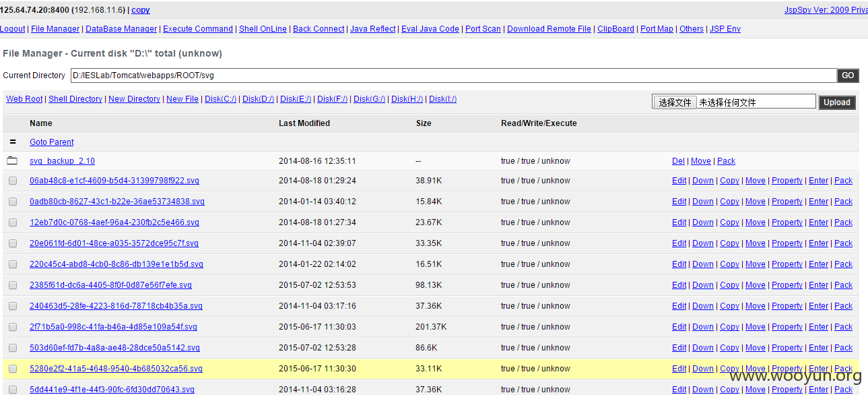Open Eval Java Code page
Image resolution: width=868 pixels, height=395 pixels.
430,29
